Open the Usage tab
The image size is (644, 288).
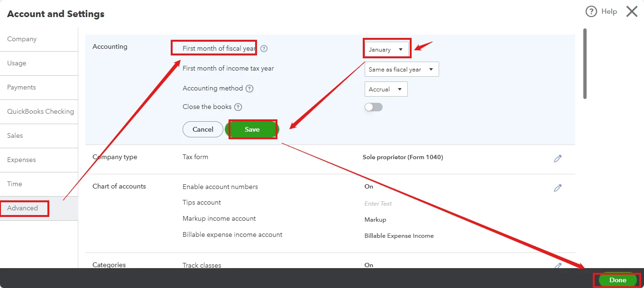(x=39, y=63)
